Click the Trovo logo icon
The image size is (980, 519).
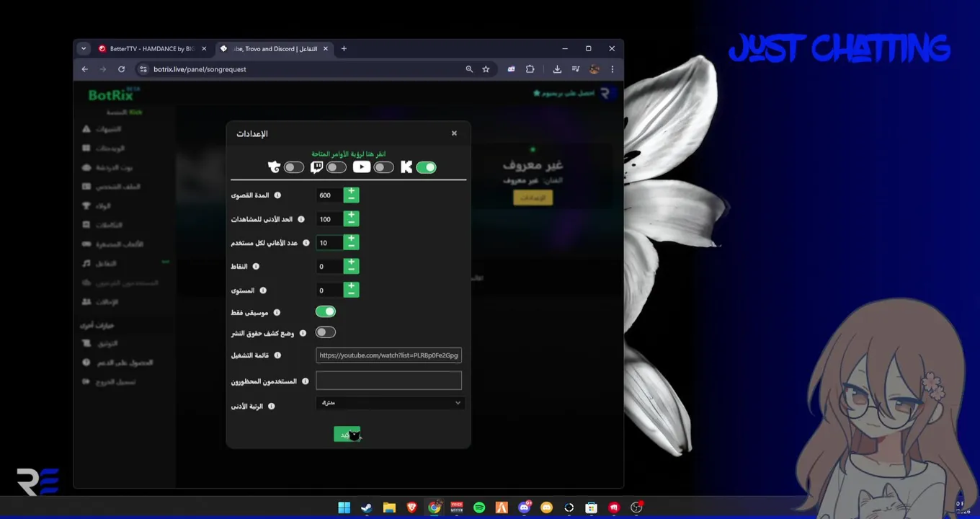click(274, 167)
